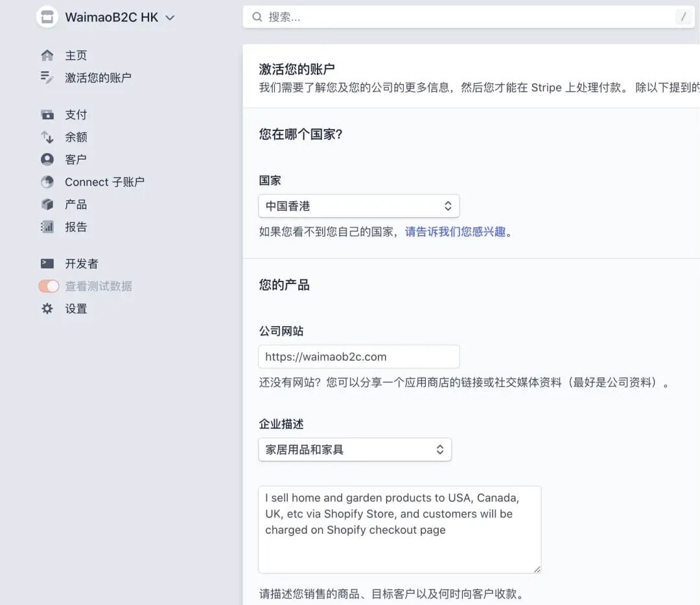
Task: Toggle the 查看测试数据 switch
Action: click(49, 286)
